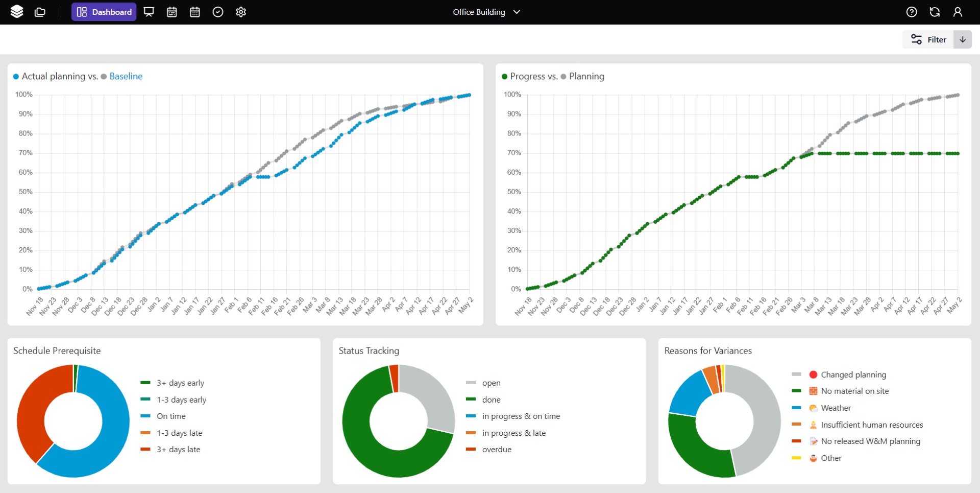Open the user profile icon
The width and height of the screenshot is (980, 493).
pyautogui.click(x=958, y=12)
